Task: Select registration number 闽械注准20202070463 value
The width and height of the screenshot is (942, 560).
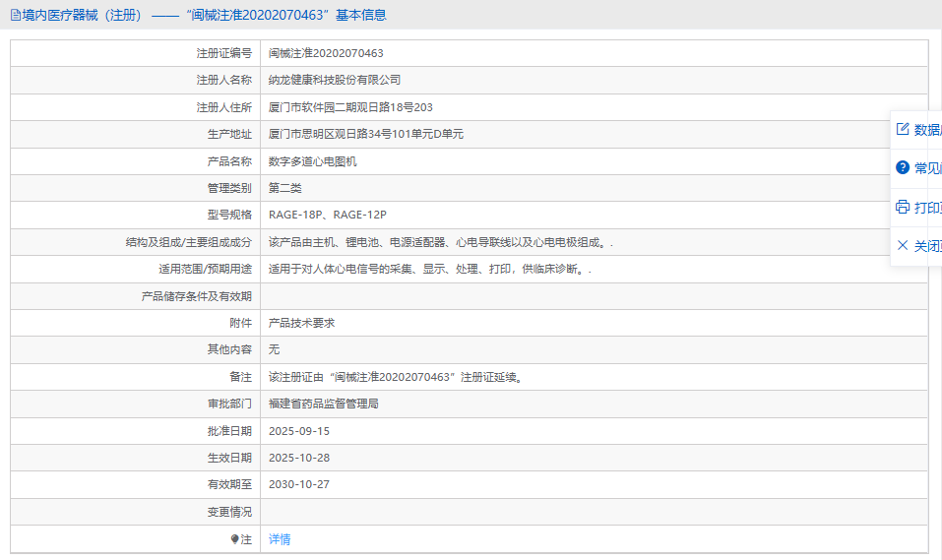Action: click(326, 53)
